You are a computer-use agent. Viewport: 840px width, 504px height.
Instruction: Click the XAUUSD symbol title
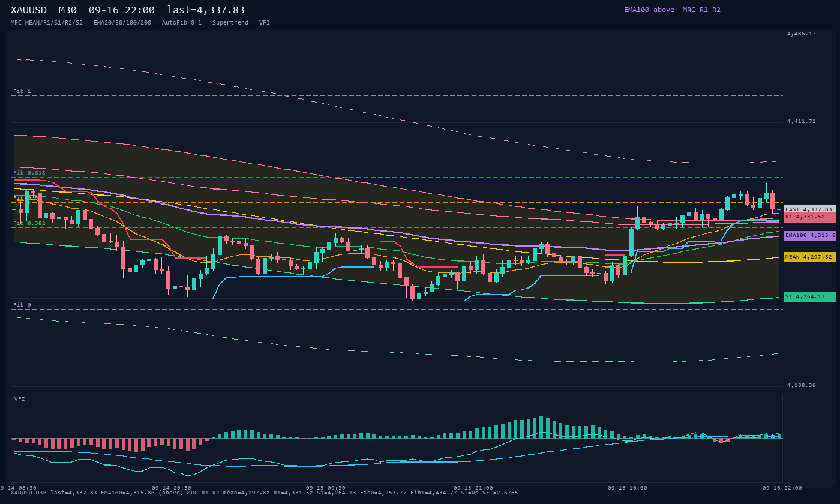[x=29, y=10]
